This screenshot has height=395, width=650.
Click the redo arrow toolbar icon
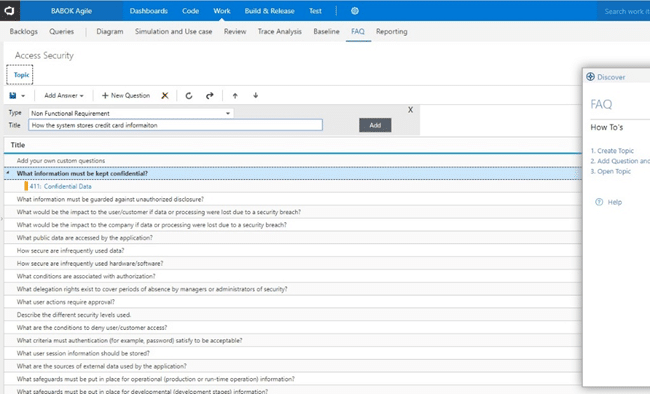click(x=210, y=96)
